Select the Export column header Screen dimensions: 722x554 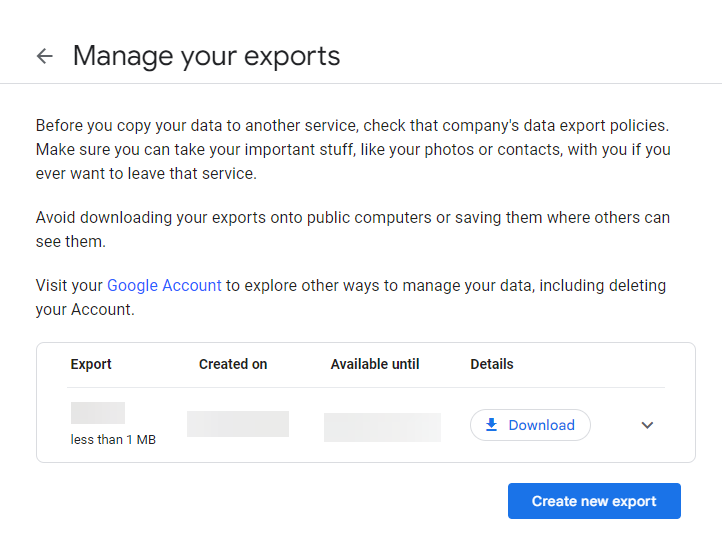[91, 364]
